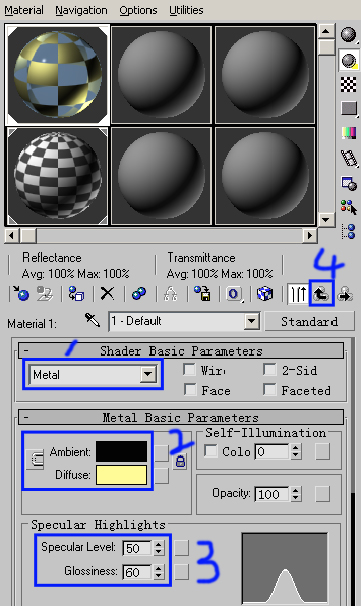Collapse Shader Basic Parameters rollout
The image size is (361, 606).
click(180, 351)
